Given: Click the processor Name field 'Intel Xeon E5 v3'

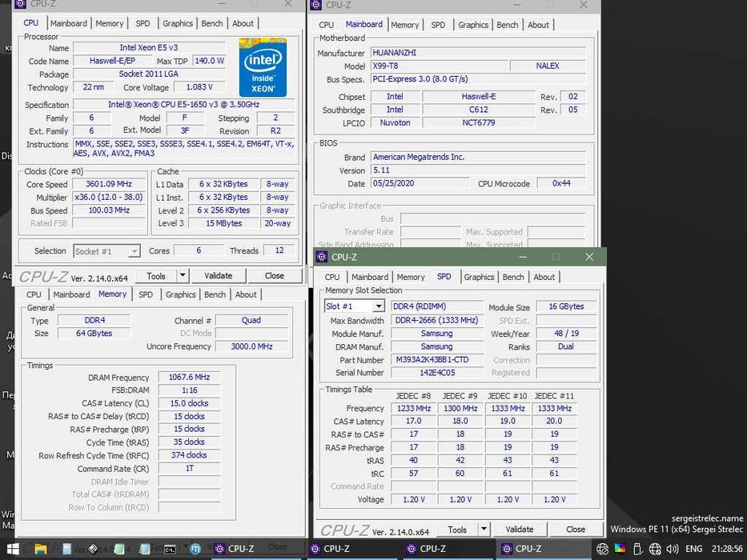Looking at the screenshot, I should [x=149, y=48].
